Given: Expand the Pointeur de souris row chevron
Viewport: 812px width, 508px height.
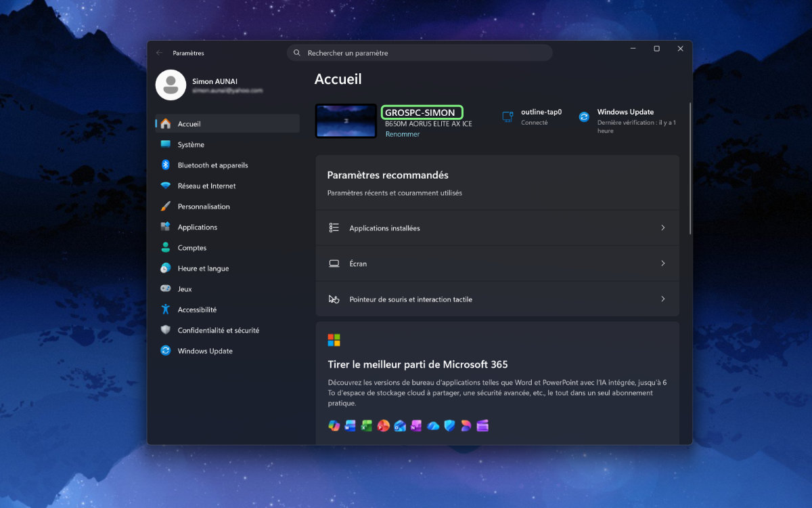Looking at the screenshot, I should pyautogui.click(x=663, y=299).
